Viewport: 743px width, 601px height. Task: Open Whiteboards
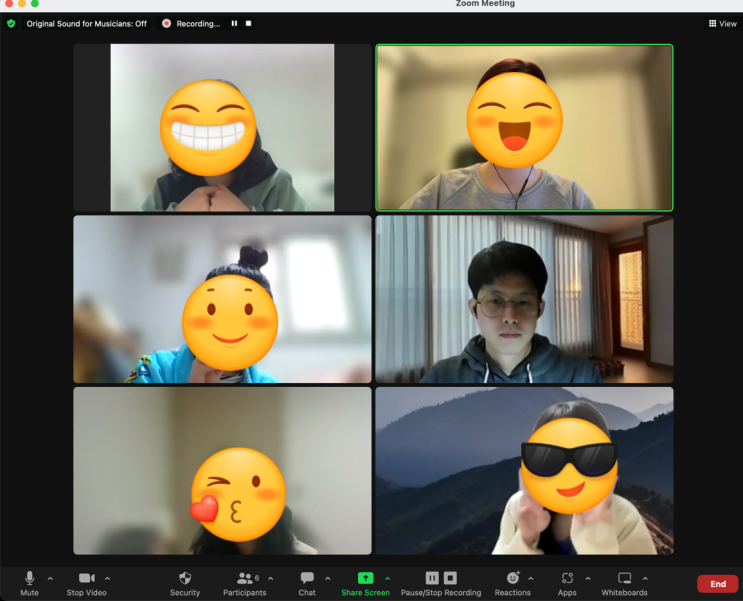tap(625, 583)
